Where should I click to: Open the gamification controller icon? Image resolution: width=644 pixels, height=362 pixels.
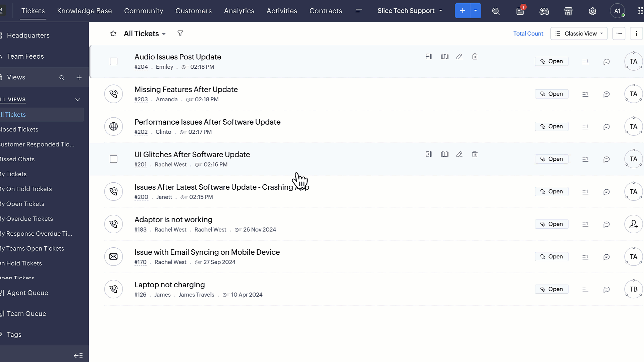pos(544,11)
